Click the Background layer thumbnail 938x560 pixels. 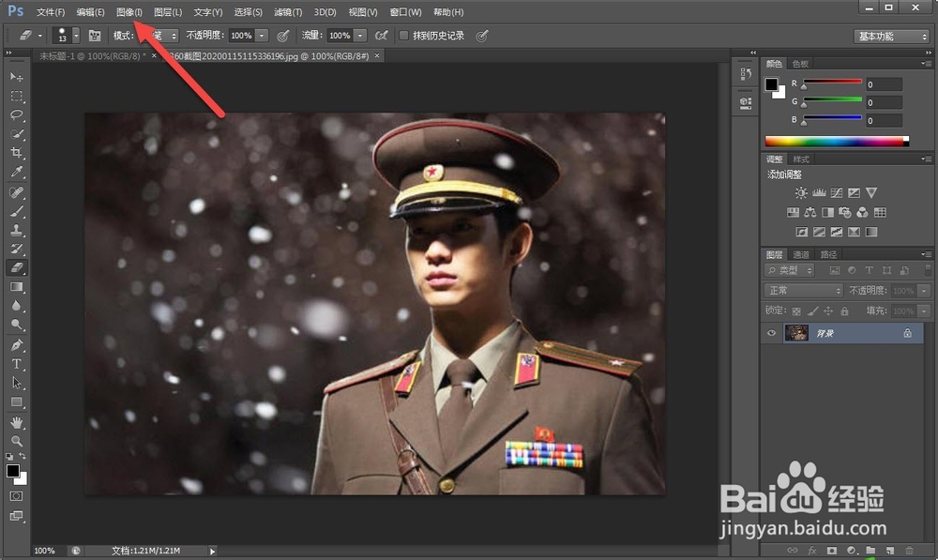[x=796, y=333]
